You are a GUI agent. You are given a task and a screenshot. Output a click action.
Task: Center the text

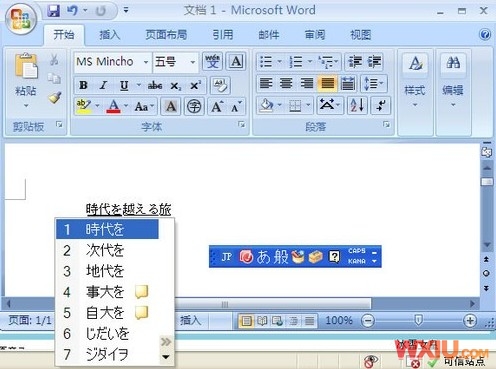point(286,83)
